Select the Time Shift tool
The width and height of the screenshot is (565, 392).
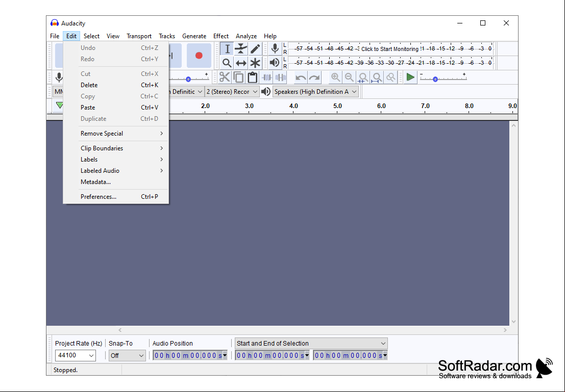(241, 63)
